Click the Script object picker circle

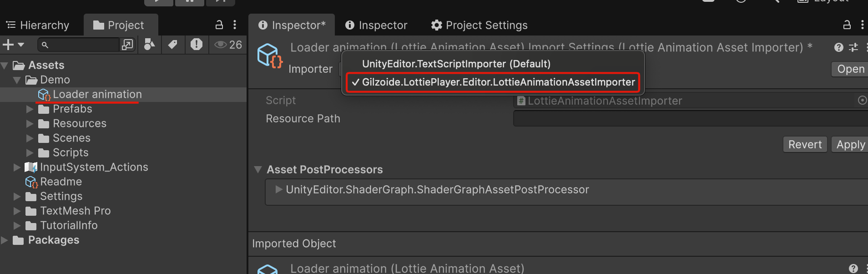[x=862, y=100]
